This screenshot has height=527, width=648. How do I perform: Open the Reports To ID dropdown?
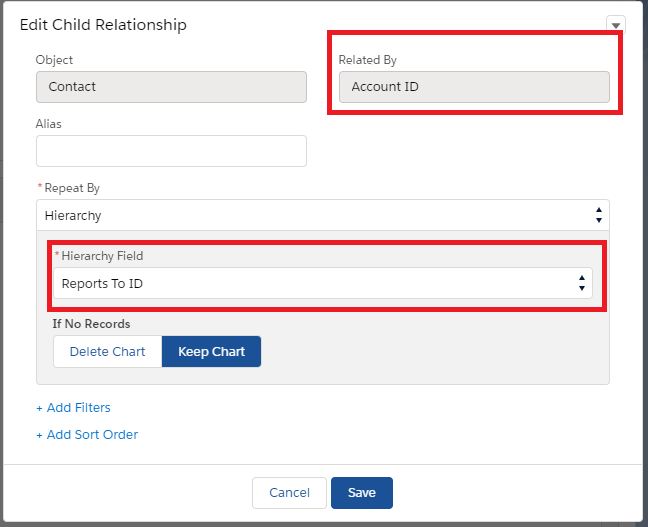coord(323,283)
